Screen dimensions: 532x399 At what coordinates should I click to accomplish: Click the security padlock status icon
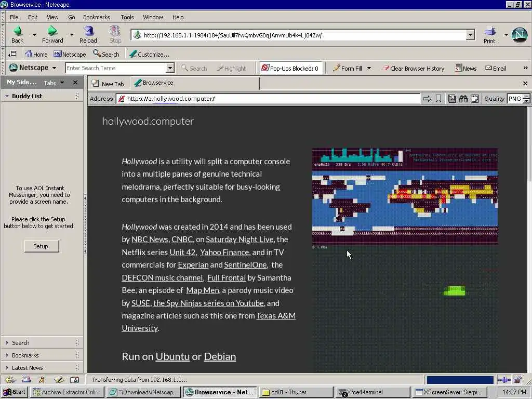518,380
